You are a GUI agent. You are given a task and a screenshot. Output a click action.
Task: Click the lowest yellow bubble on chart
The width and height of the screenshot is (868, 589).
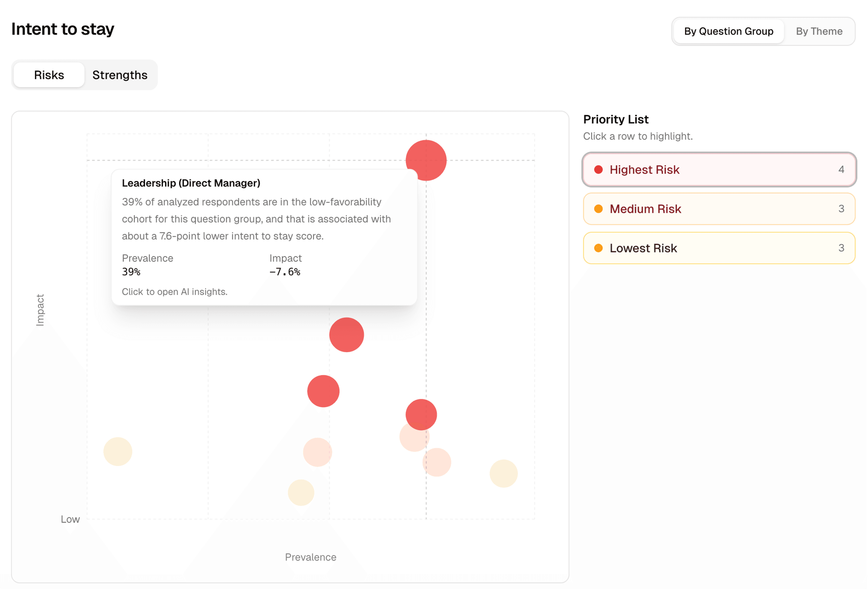301,493
